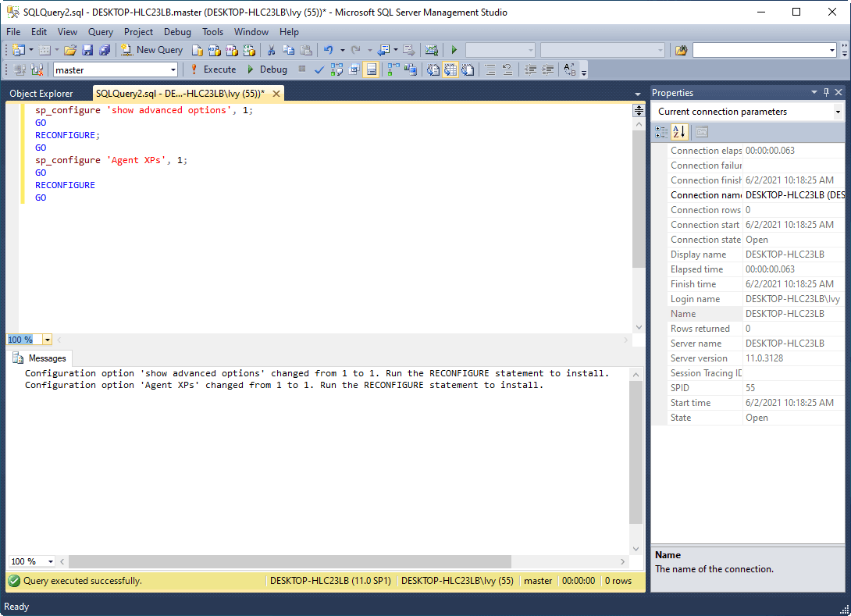
Task: Open the master database dropdown
Action: coord(173,69)
